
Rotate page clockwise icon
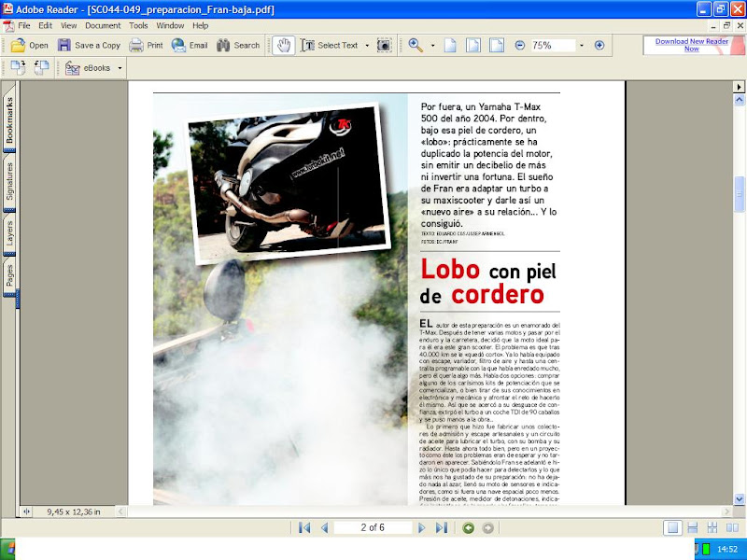[x=18, y=67]
